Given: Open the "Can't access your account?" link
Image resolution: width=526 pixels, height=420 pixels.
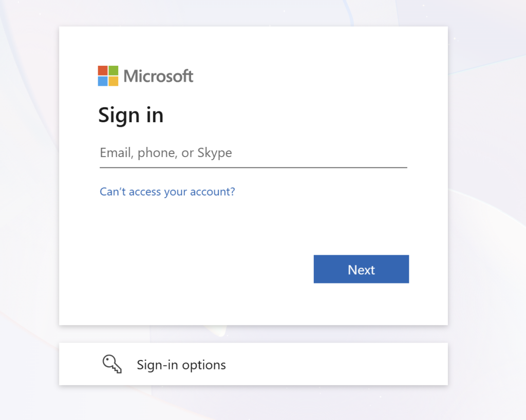Looking at the screenshot, I should pyautogui.click(x=167, y=192).
